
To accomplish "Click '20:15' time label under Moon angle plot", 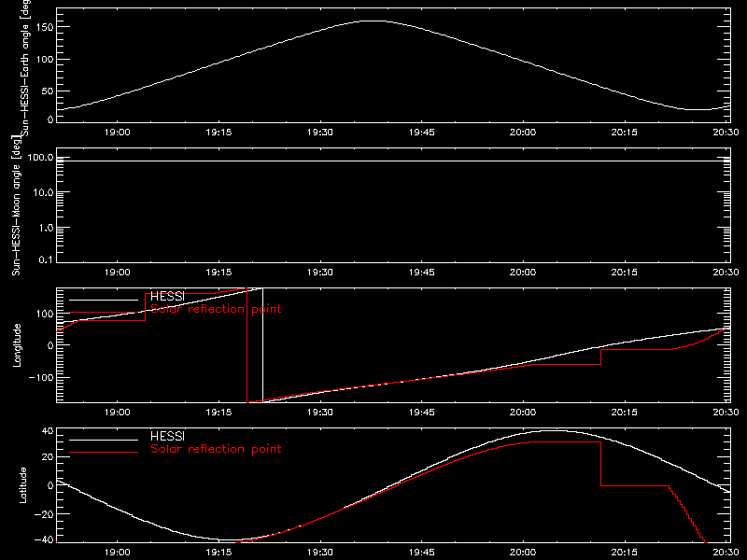I will click(624, 273).
